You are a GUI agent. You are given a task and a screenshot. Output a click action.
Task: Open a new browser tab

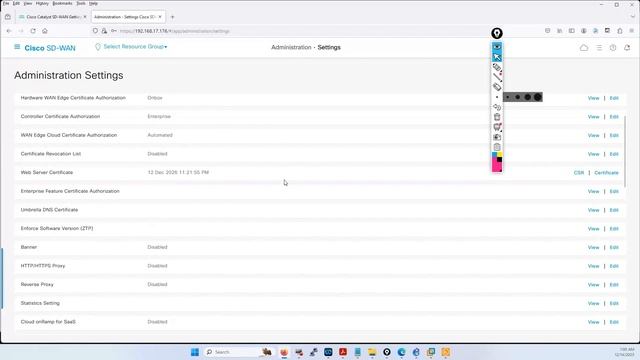click(x=172, y=17)
